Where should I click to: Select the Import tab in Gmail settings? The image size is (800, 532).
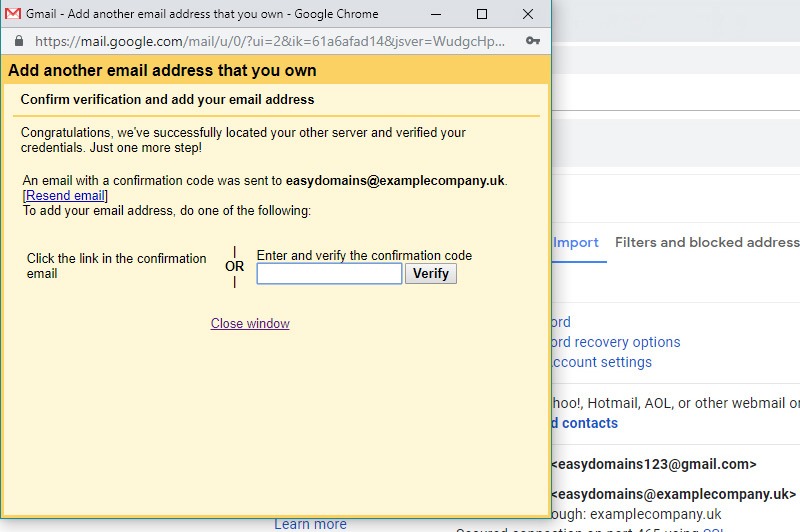coord(575,243)
